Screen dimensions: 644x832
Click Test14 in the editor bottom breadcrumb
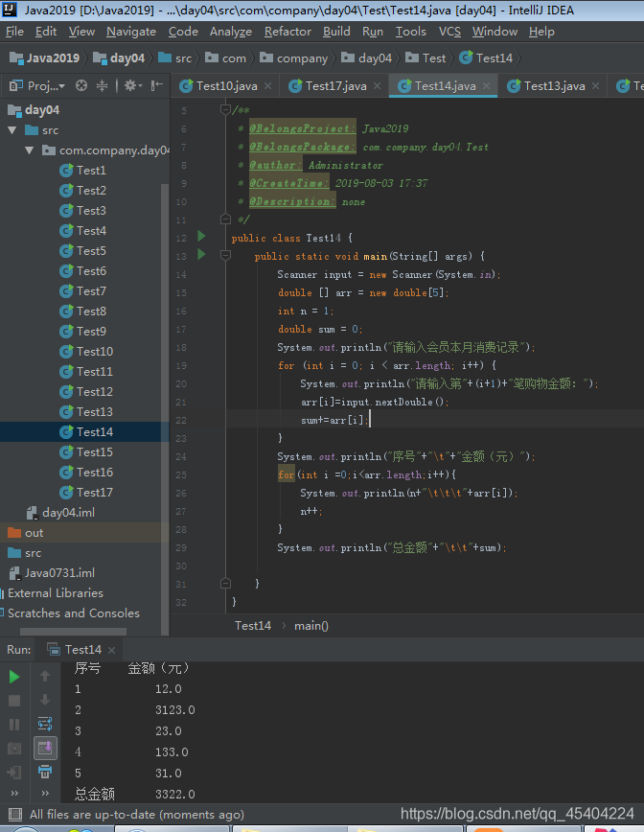point(252,626)
